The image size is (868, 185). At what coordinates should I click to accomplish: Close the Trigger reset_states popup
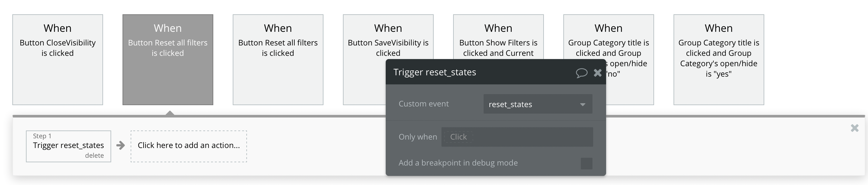pos(597,73)
